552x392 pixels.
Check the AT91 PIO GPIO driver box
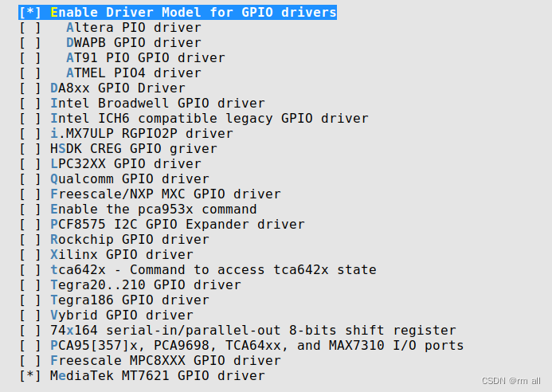point(30,57)
